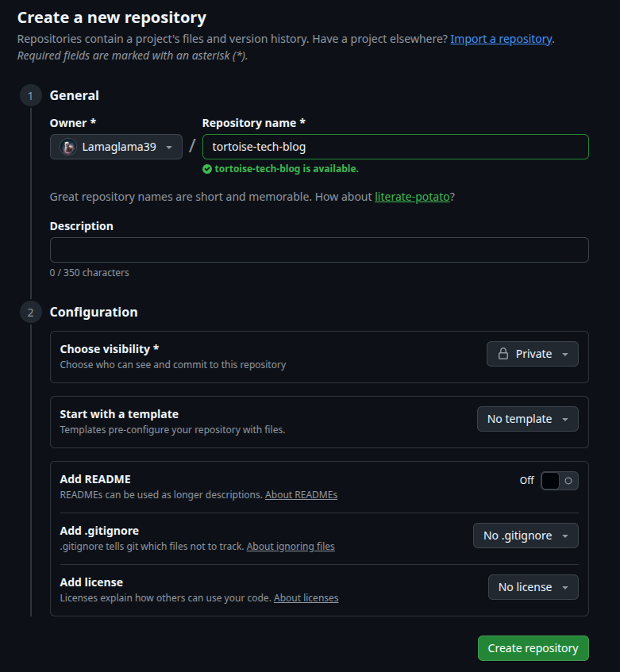Click the step 2 Configuration circle marker
620x672 pixels.
click(x=30, y=313)
